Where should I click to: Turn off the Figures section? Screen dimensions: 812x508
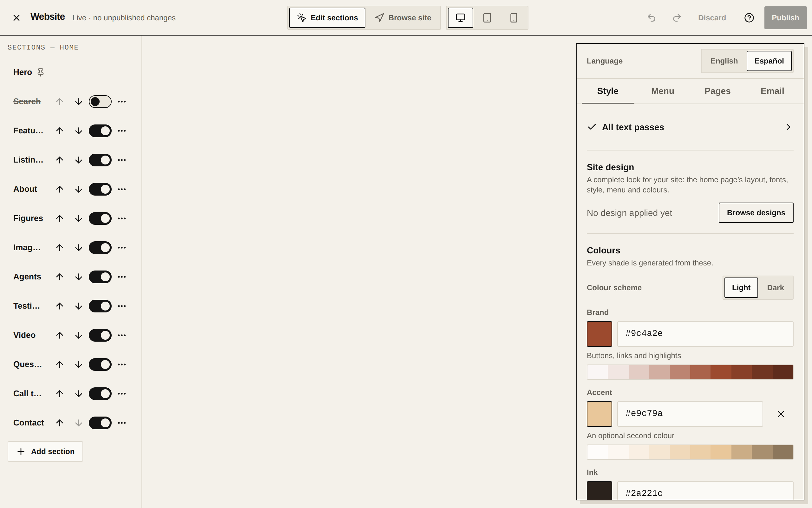click(100, 218)
